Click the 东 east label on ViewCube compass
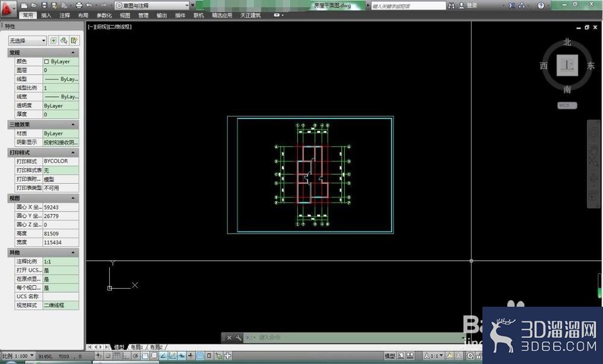Screen dimensions: 603x364 click(591, 66)
